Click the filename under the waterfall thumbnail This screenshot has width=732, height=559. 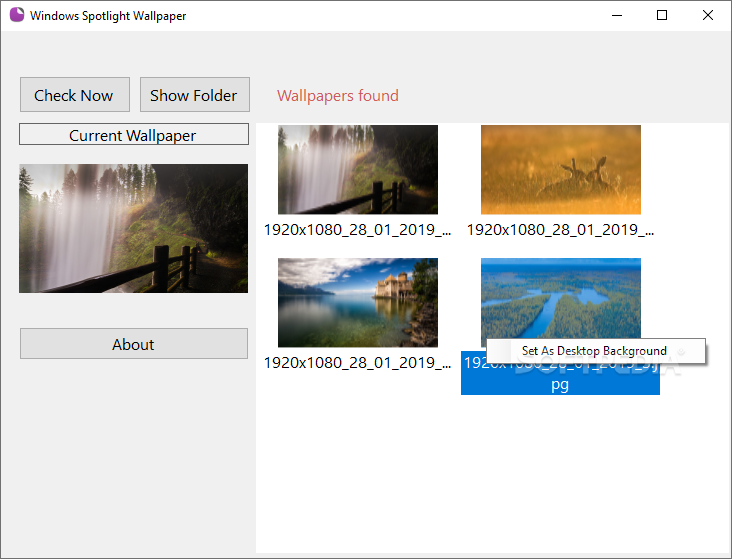click(x=357, y=230)
